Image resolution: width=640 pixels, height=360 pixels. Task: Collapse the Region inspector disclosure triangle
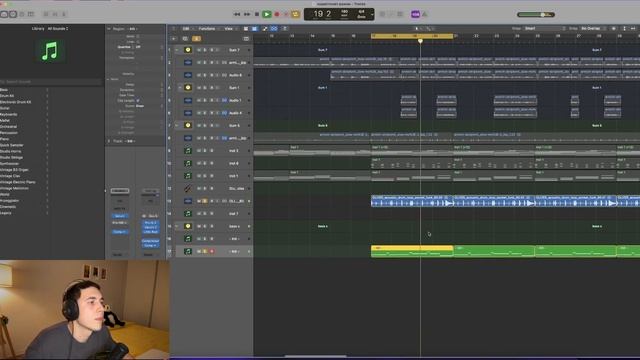pos(109,29)
